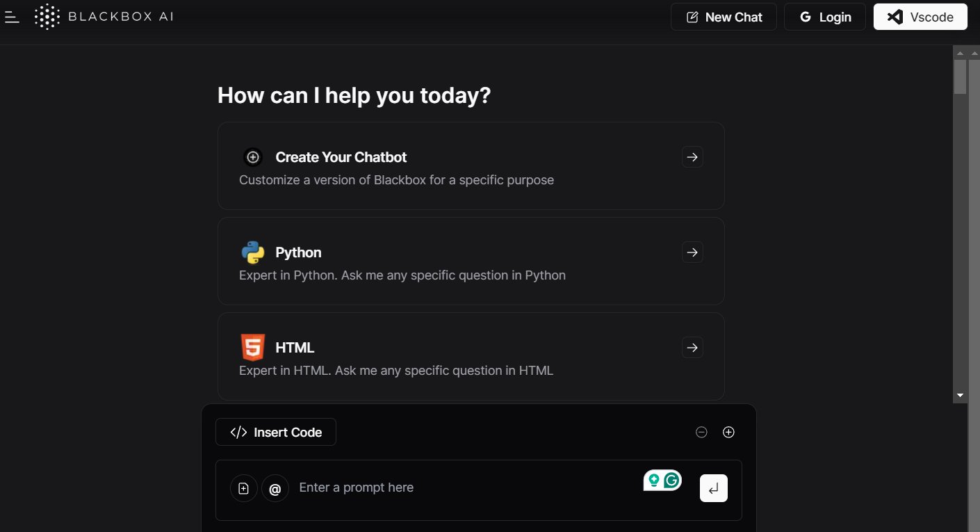
Task: Toggle zoom out with the minus circle icon
Action: pyautogui.click(x=701, y=432)
